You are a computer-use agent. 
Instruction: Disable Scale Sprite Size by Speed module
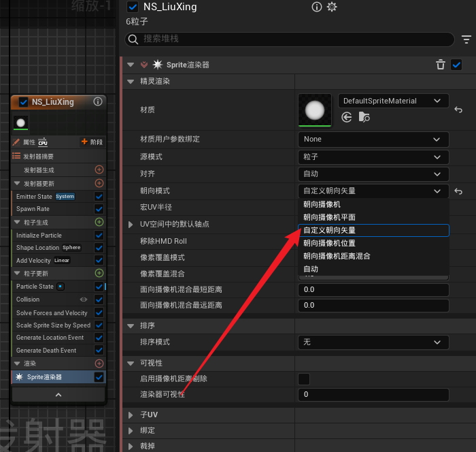(99, 325)
